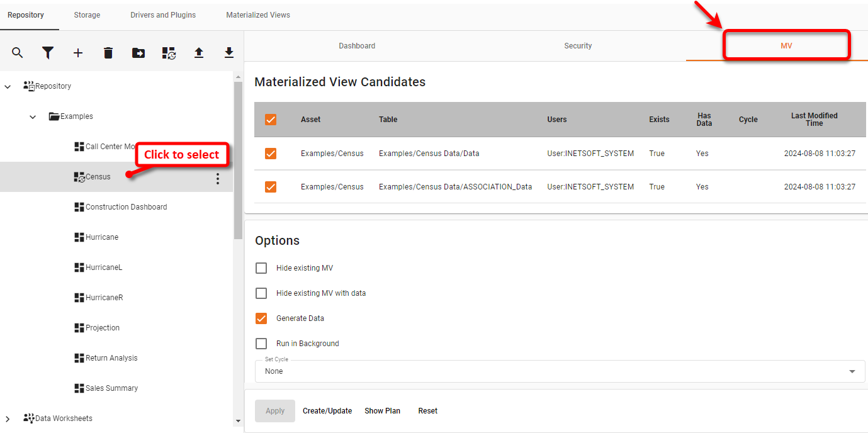Move the selected asset to a folder
Image resolution: width=868 pixels, height=433 pixels.
(x=138, y=53)
